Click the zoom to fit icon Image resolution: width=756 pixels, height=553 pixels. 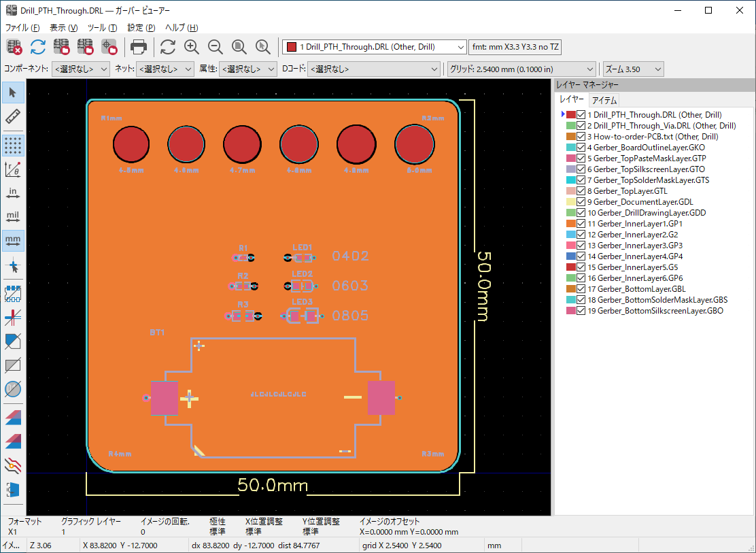click(x=239, y=47)
